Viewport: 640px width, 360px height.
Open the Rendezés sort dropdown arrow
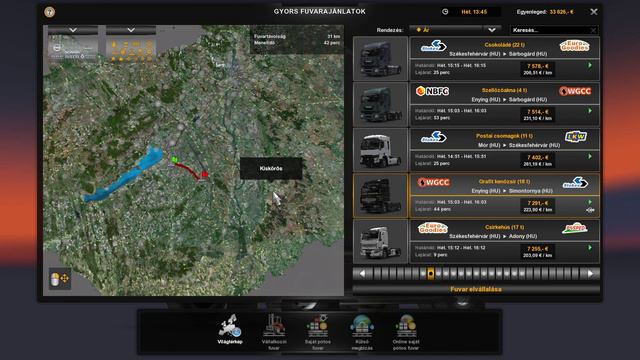coord(492,30)
